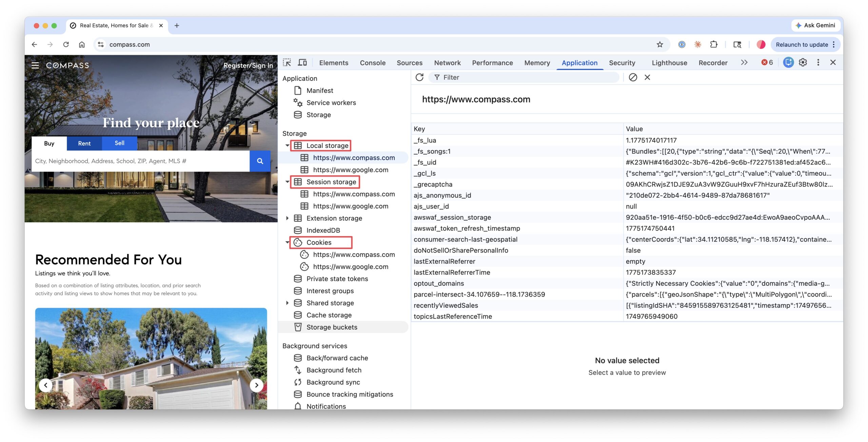
Task: Click the clear all storage icon
Action: [x=633, y=77]
